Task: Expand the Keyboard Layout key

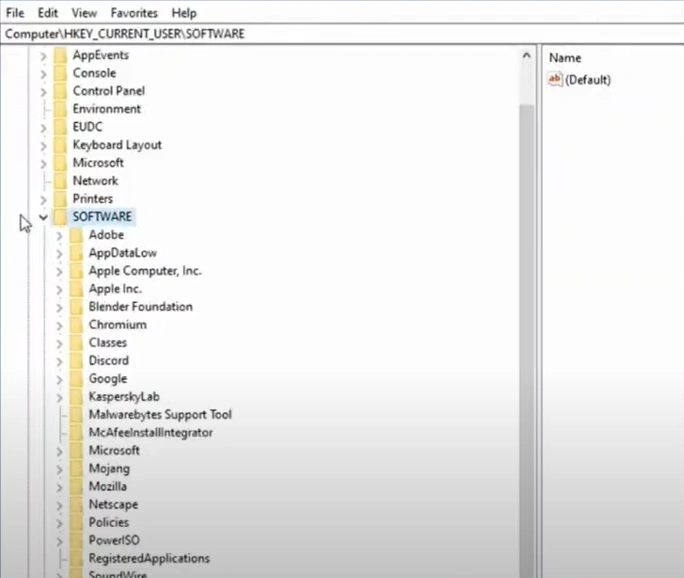Action: (43, 145)
